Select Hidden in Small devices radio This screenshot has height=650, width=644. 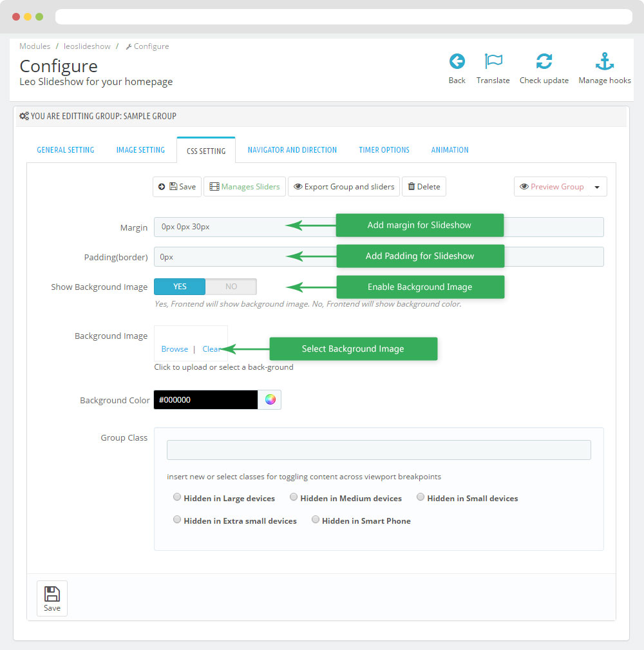pos(421,497)
